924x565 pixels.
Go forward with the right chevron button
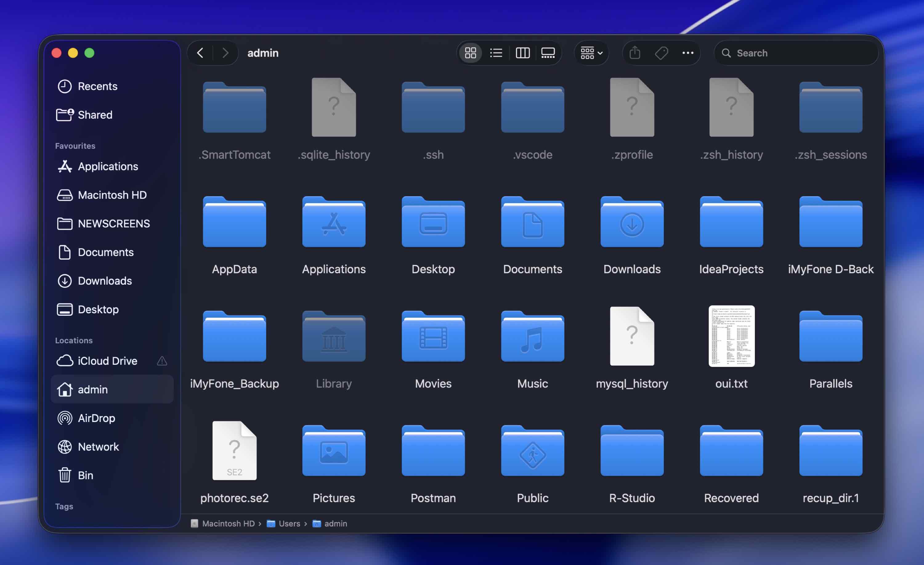point(225,53)
